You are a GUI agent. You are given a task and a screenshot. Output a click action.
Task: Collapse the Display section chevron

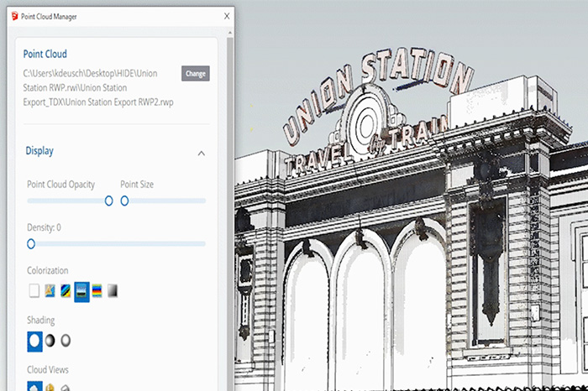coord(202,154)
